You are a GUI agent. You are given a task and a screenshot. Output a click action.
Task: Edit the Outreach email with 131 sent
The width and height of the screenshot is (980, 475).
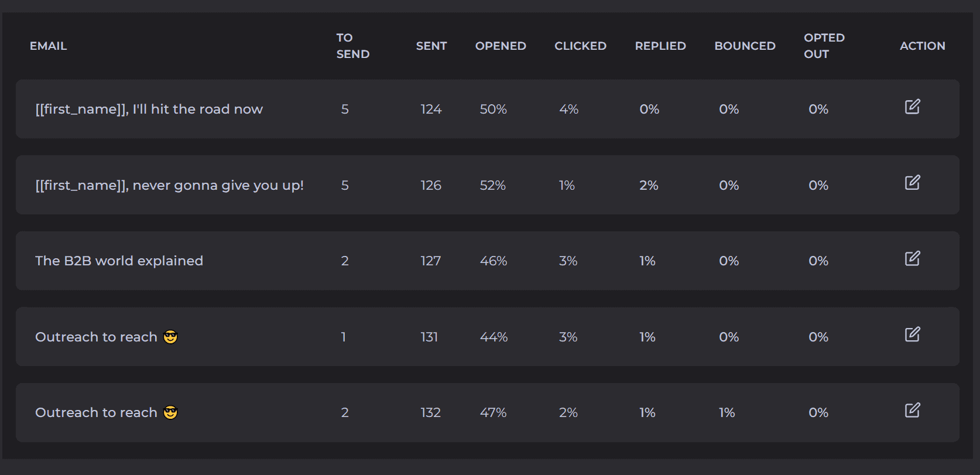[x=912, y=334]
